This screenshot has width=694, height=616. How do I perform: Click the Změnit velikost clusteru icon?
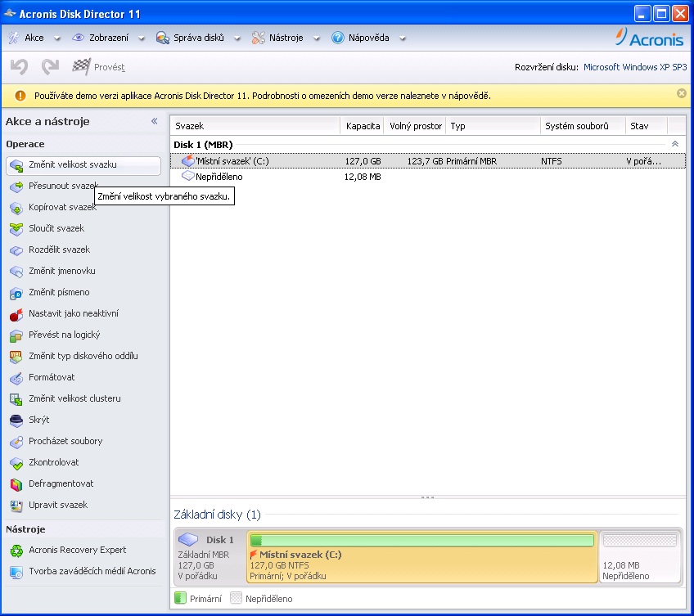[16, 399]
